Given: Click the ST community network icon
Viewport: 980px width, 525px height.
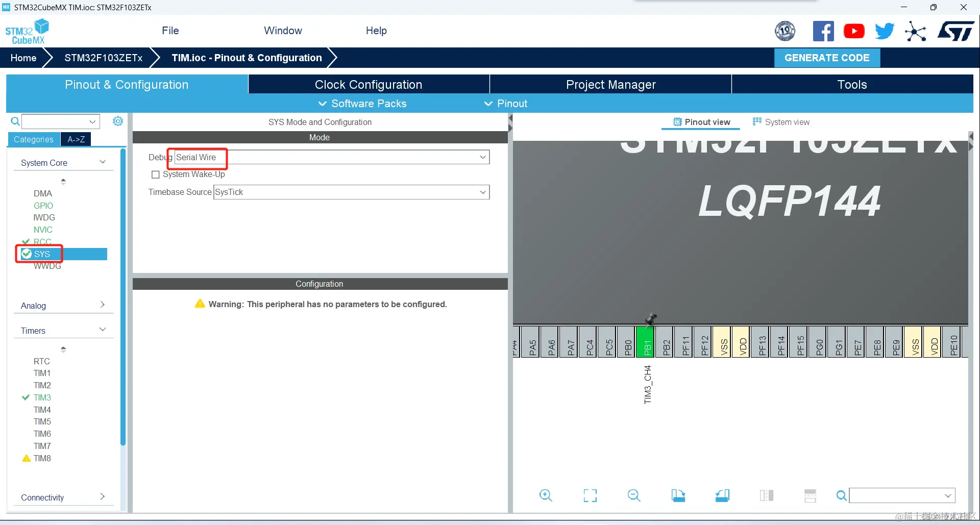Looking at the screenshot, I should point(916,32).
